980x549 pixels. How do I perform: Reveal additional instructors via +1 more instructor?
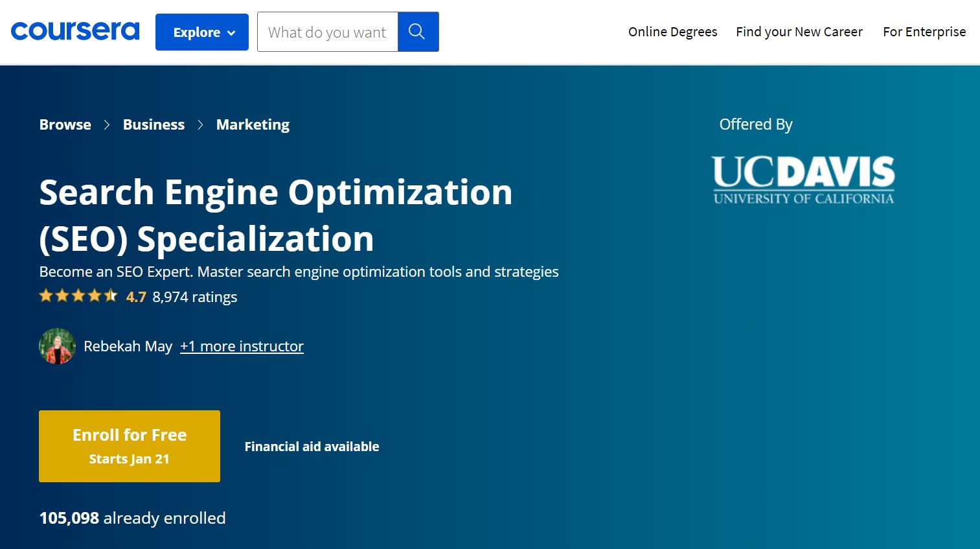click(x=242, y=346)
